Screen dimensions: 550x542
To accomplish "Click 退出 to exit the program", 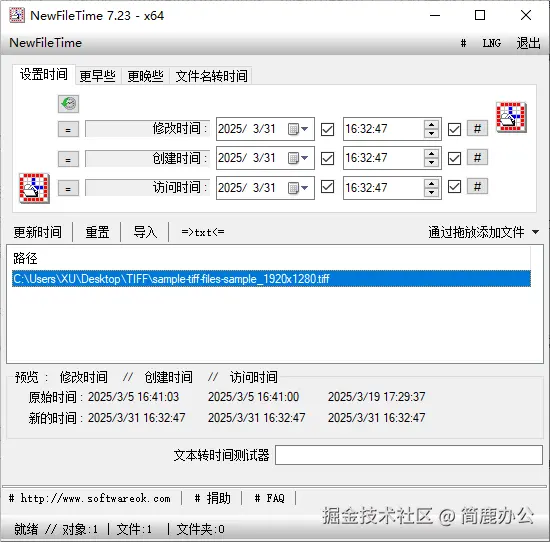I will [x=528, y=43].
